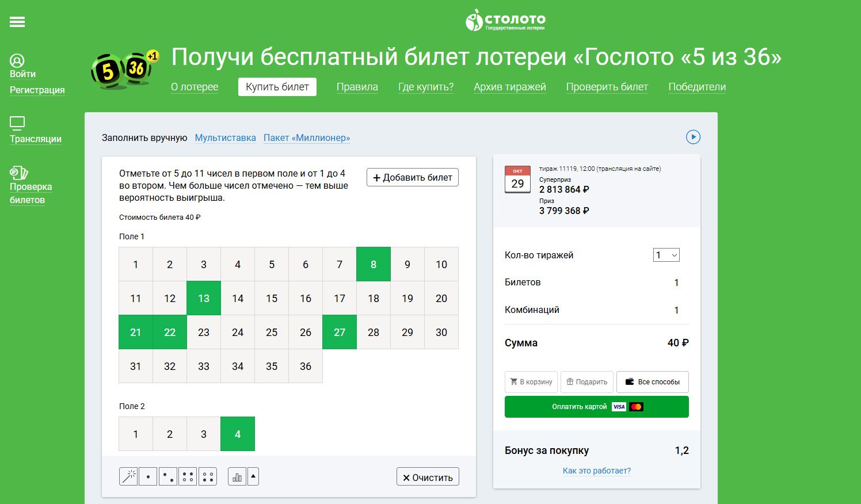Click the В корзину button
Screen dimensions: 861x504
531,382
